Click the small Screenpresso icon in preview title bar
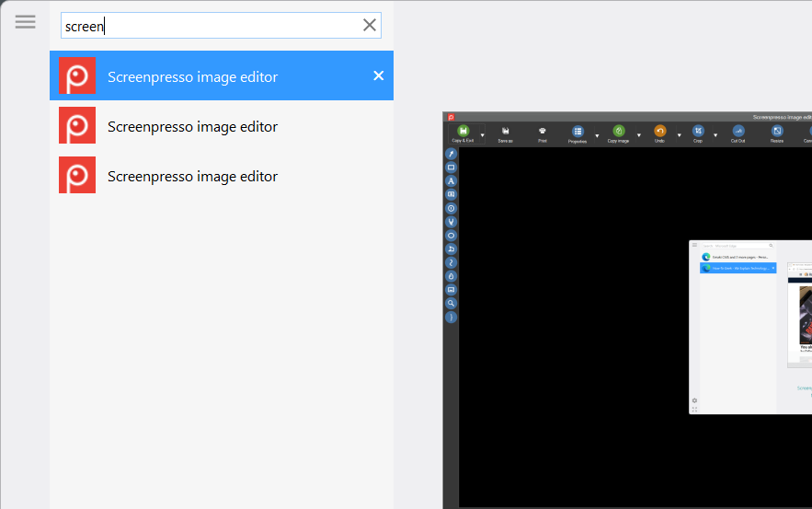This screenshot has height=509, width=812. 451,118
